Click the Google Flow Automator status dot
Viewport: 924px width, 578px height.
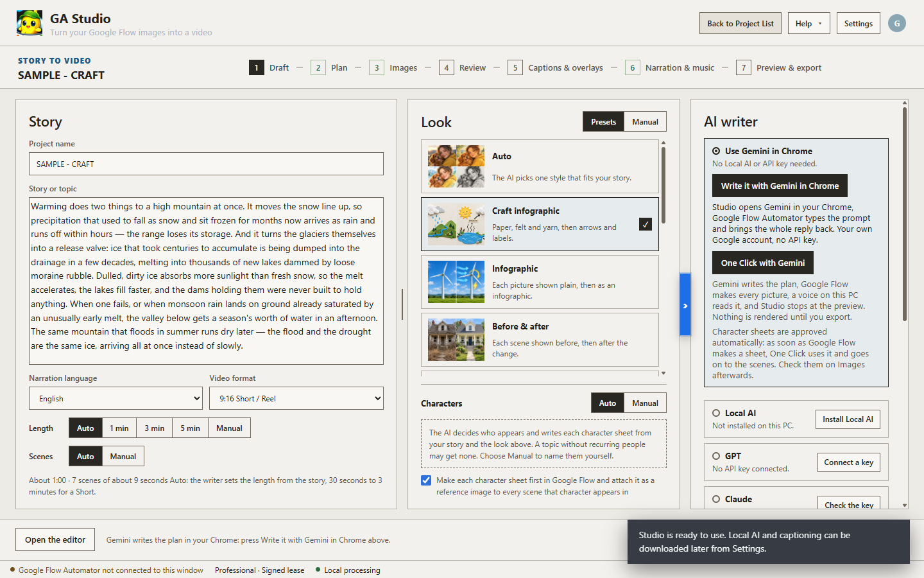12,570
